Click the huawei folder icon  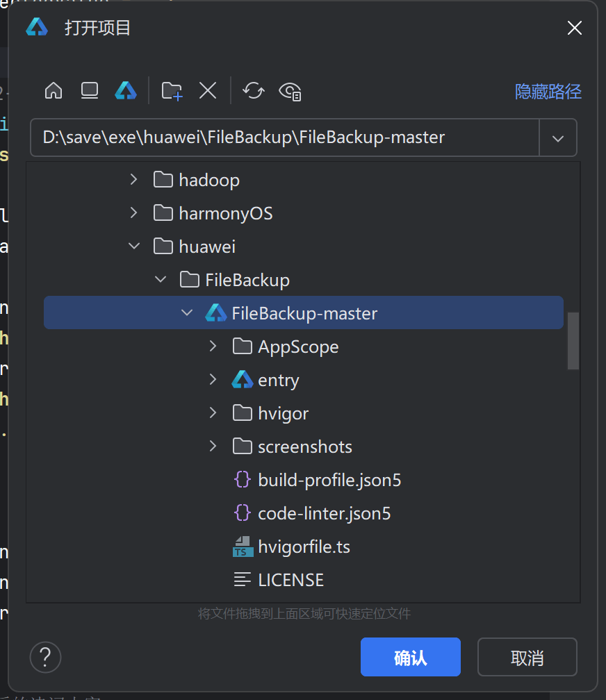(163, 246)
